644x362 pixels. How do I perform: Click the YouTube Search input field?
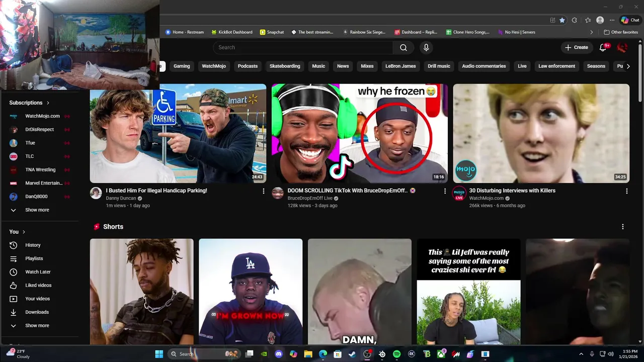pos(303,47)
